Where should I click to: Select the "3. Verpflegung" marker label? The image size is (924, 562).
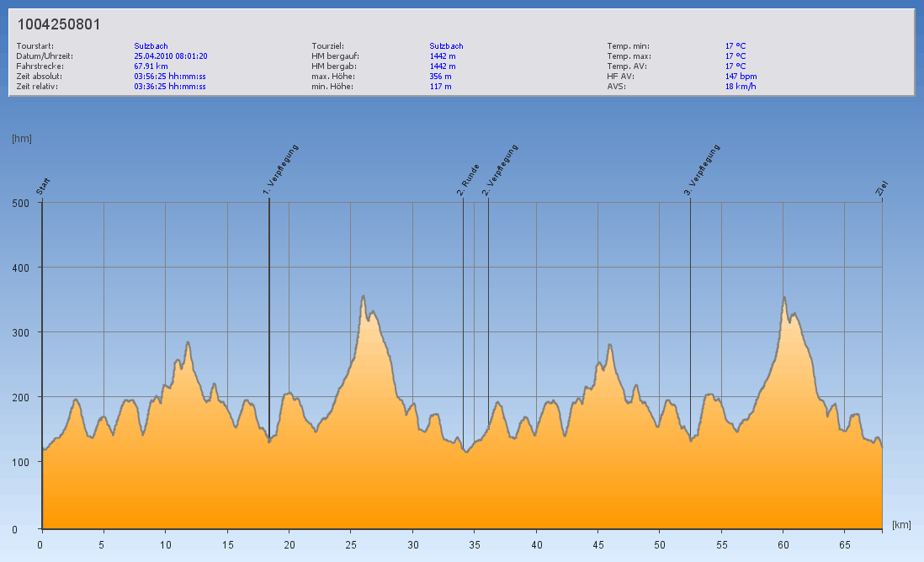coord(703,171)
